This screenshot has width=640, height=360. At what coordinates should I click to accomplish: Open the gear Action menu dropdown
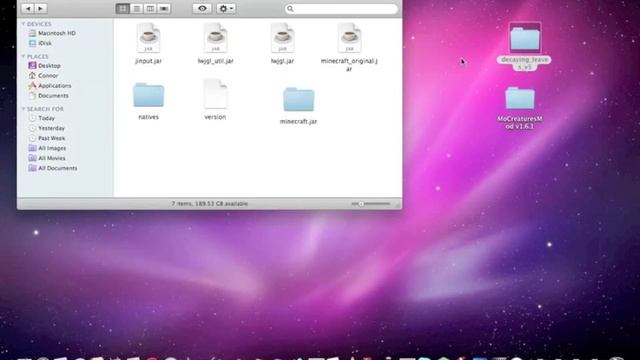(226, 9)
